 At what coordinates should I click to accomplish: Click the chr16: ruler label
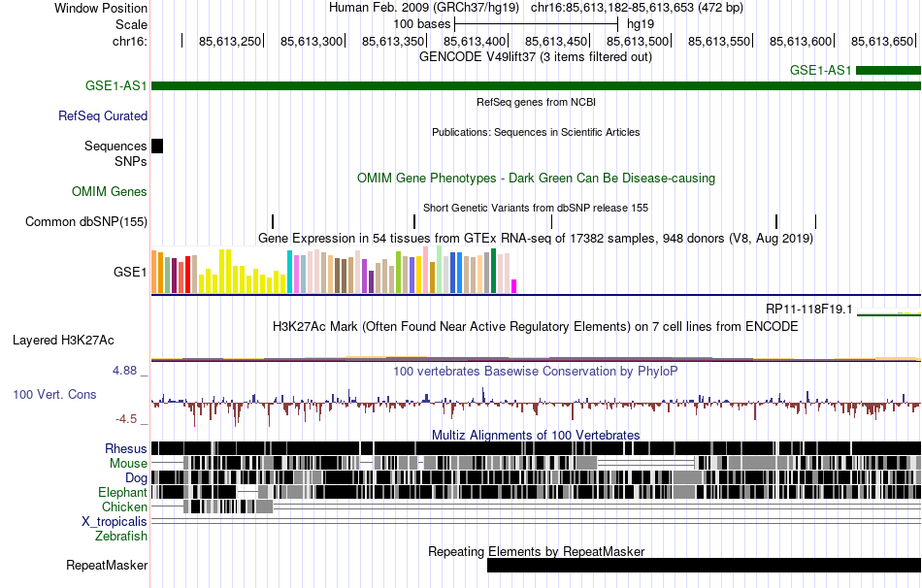pos(130,41)
